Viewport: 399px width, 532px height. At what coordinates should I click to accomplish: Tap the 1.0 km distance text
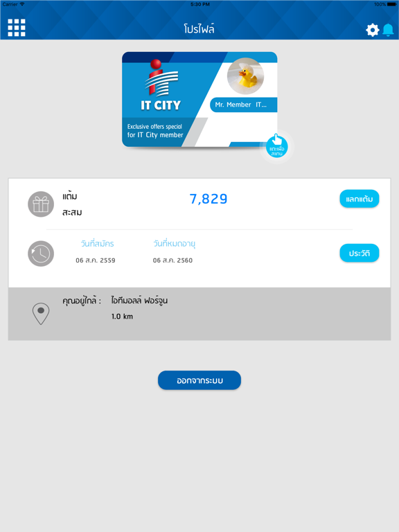pyautogui.click(x=122, y=317)
